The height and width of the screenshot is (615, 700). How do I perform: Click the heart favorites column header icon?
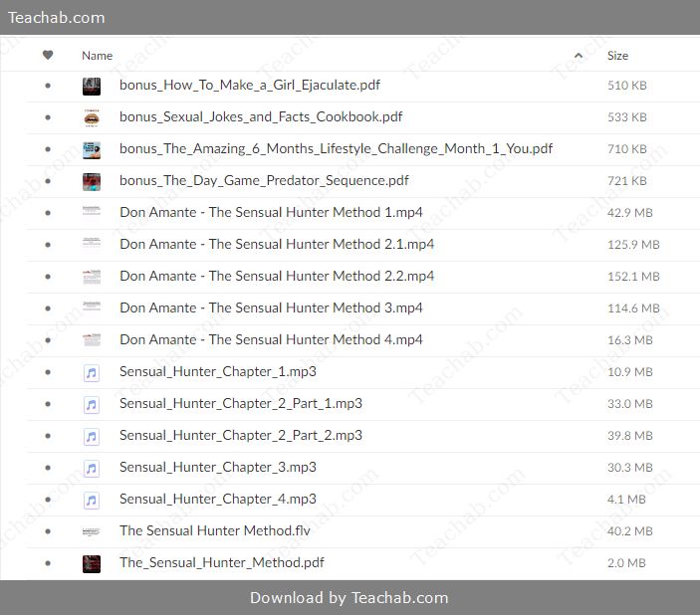point(48,56)
